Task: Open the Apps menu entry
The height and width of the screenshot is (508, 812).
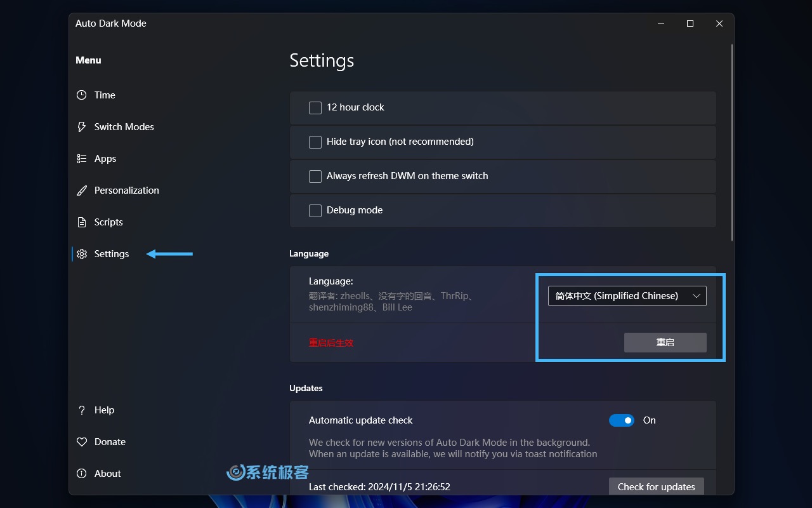Action: pyautogui.click(x=105, y=159)
